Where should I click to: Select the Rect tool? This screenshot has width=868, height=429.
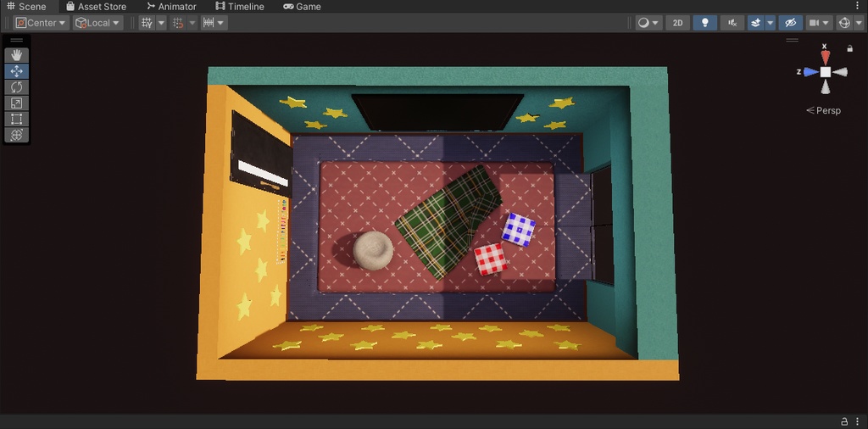[17, 119]
